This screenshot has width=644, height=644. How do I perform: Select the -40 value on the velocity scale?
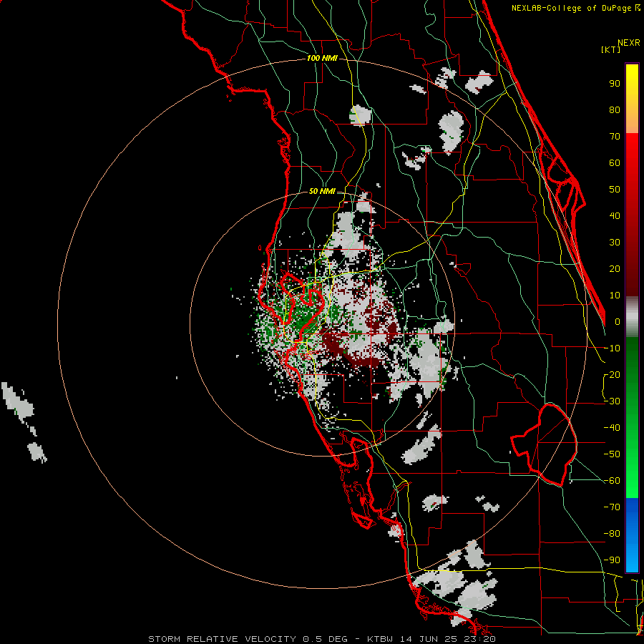pos(612,428)
